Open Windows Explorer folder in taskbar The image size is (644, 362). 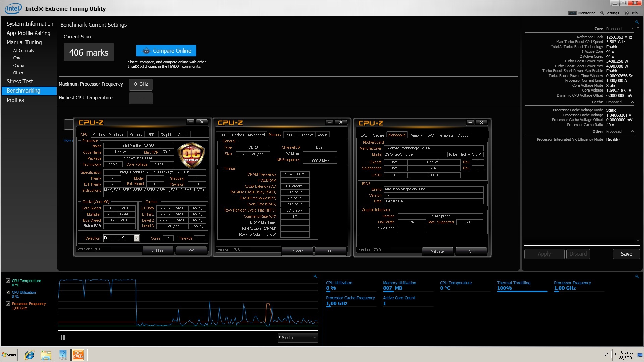(46, 355)
